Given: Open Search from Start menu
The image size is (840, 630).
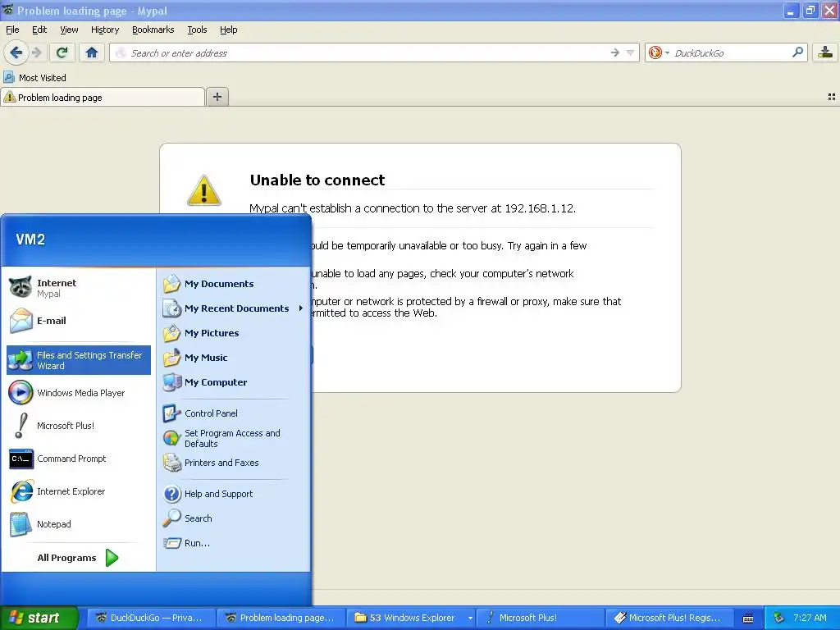Looking at the screenshot, I should 233,518.
